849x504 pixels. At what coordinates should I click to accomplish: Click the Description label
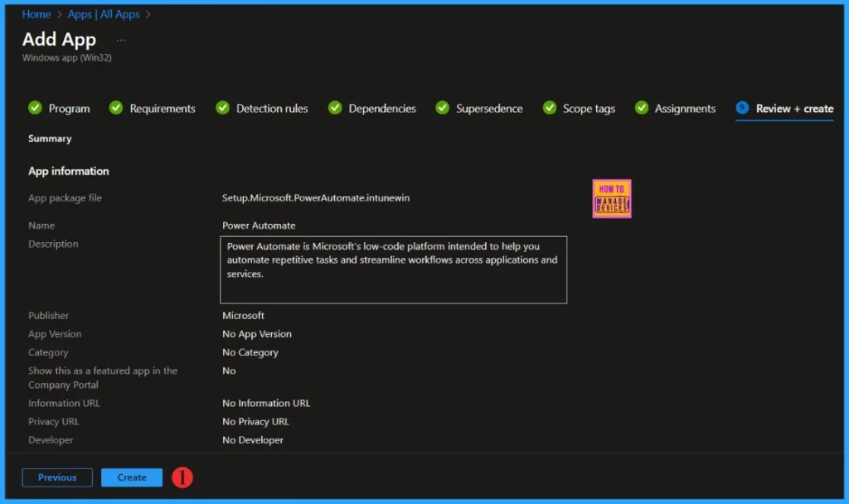tap(53, 245)
